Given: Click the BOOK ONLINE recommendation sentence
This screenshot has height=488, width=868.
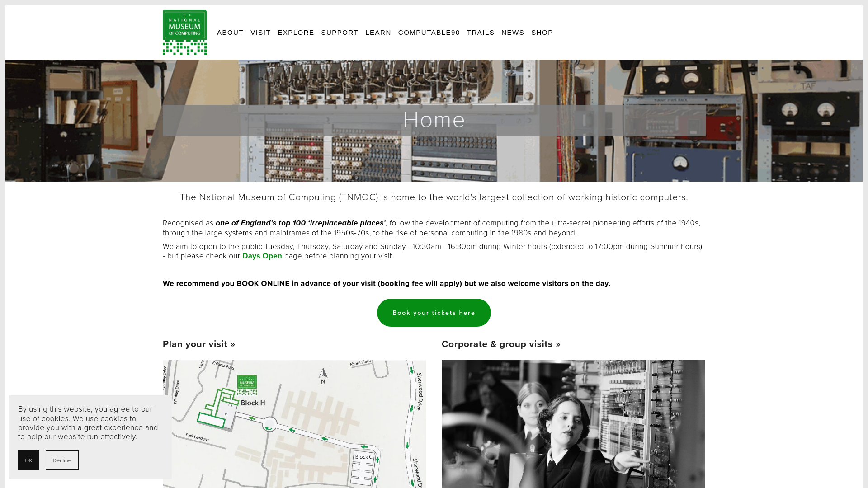Looking at the screenshot, I should [387, 284].
